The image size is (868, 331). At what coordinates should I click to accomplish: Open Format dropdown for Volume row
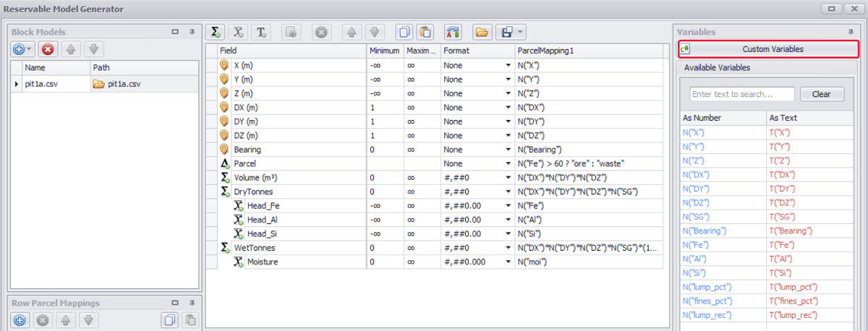click(x=508, y=177)
